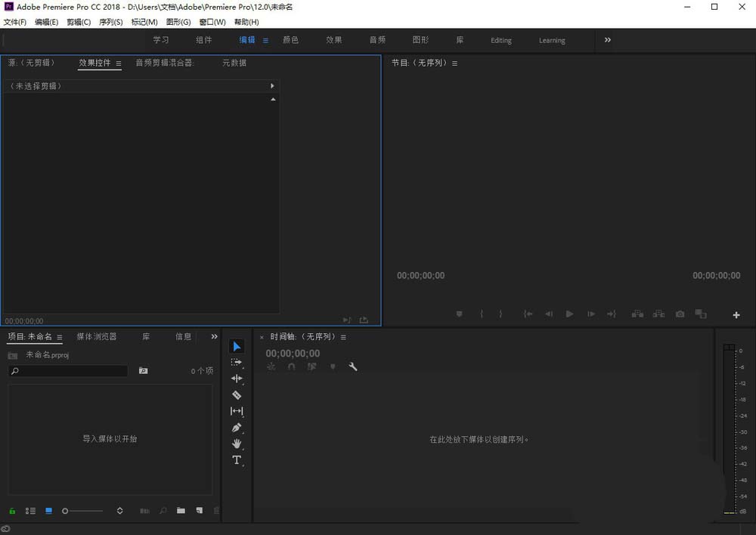Select the Track Select Forward tool
Viewport: 756px width, 535px height.
click(x=237, y=363)
